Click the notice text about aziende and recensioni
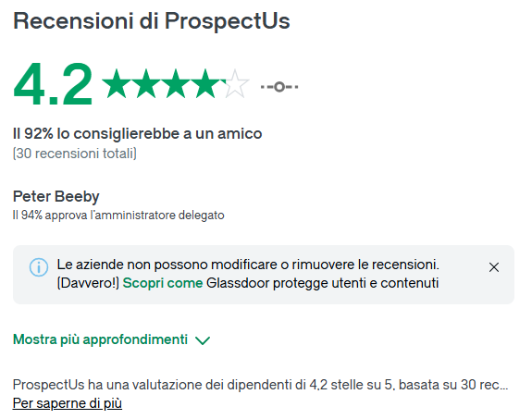This screenshot has width=532, height=419. pyautogui.click(x=248, y=274)
